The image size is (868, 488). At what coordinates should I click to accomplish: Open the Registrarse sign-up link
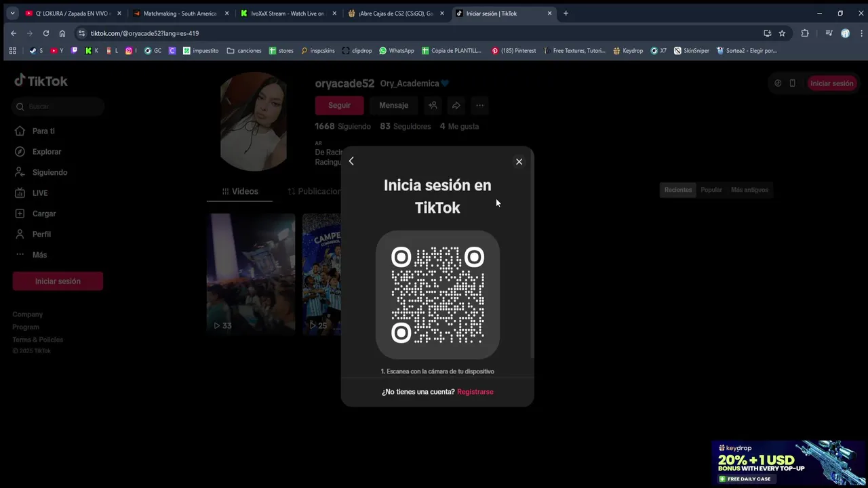(475, 392)
